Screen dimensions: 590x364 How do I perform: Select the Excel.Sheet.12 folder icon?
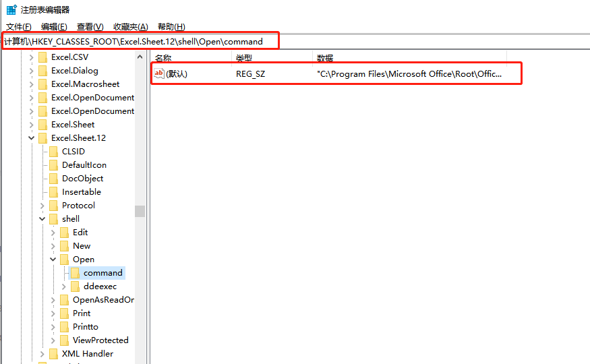tap(43, 138)
